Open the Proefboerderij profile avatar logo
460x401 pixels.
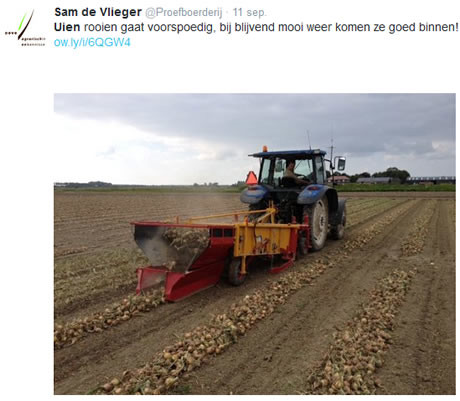(x=25, y=28)
